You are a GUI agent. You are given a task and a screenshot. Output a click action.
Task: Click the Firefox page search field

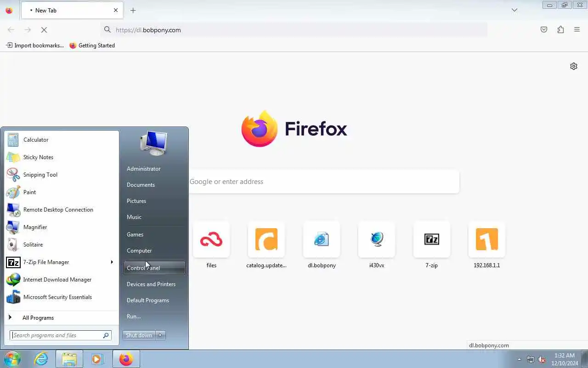click(x=324, y=182)
